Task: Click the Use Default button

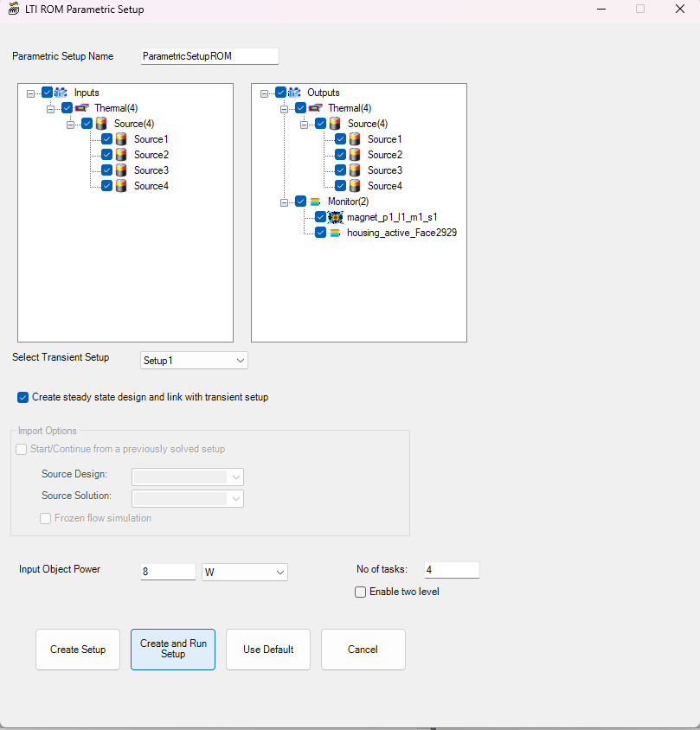Action: click(268, 650)
